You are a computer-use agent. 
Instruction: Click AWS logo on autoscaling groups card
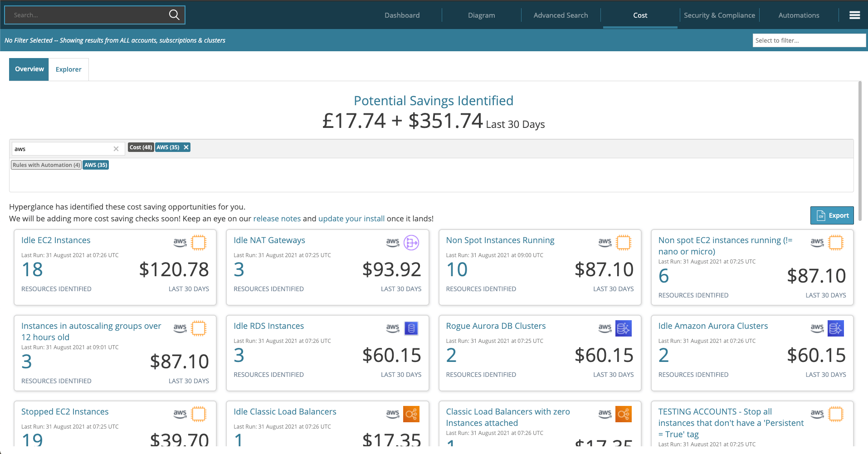(180, 328)
